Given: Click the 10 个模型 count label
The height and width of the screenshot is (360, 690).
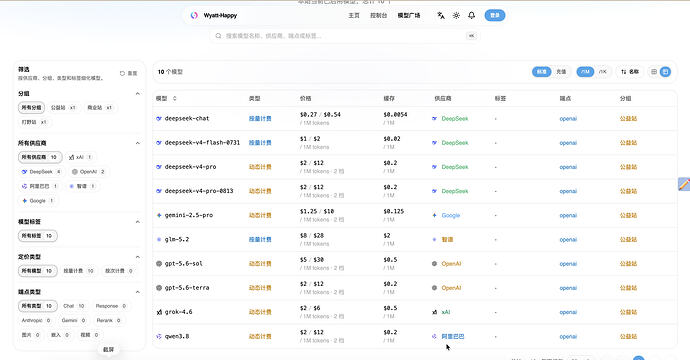Looking at the screenshot, I should point(170,72).
